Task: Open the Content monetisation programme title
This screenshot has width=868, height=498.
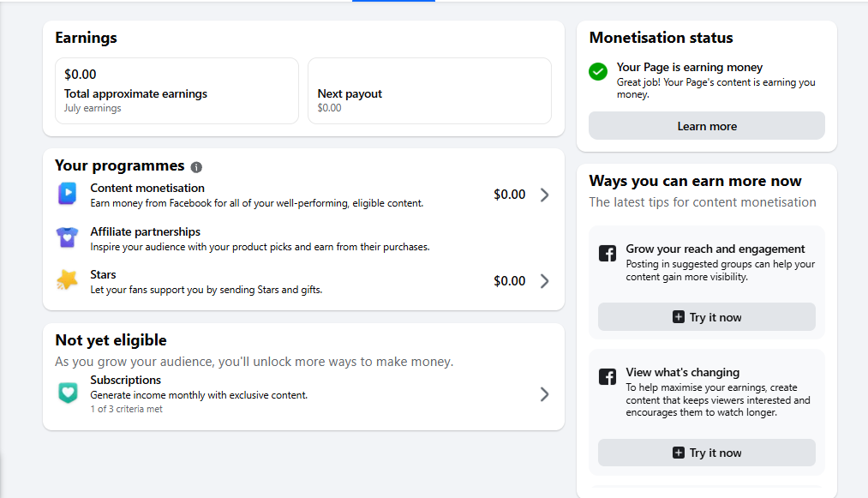Action: pos(147,188)
